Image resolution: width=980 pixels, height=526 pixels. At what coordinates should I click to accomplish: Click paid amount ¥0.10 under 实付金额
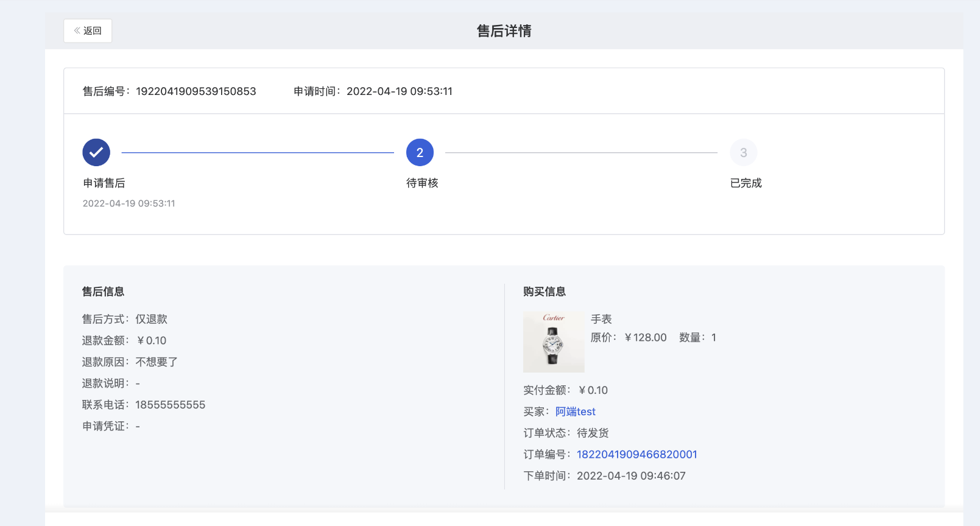593,390
